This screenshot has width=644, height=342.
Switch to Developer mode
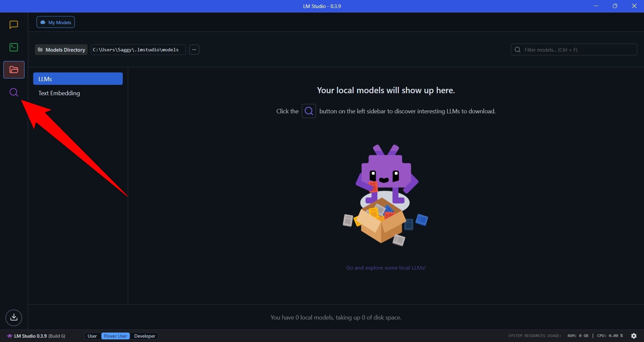coord(145,336)
